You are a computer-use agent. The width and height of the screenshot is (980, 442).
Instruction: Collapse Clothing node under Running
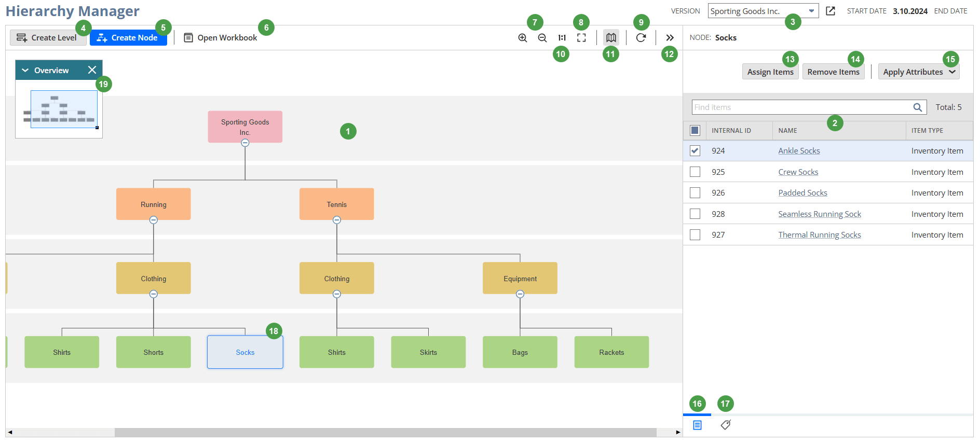click(x=154, y=294)
